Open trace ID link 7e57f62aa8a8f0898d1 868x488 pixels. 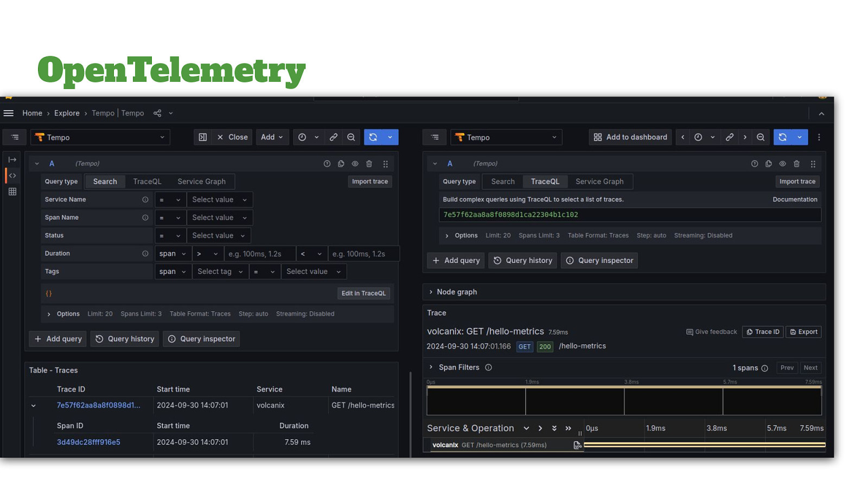[x=99, y=406]
